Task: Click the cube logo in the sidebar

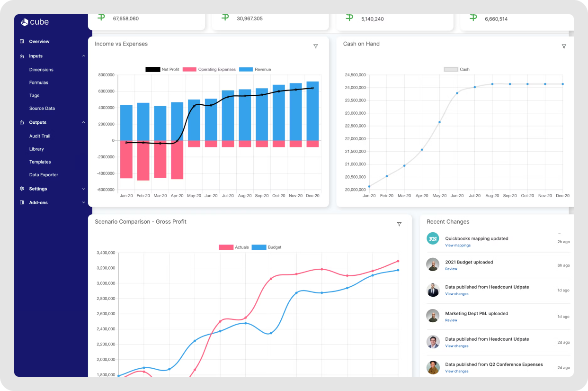Action: [x=35, y=22]
